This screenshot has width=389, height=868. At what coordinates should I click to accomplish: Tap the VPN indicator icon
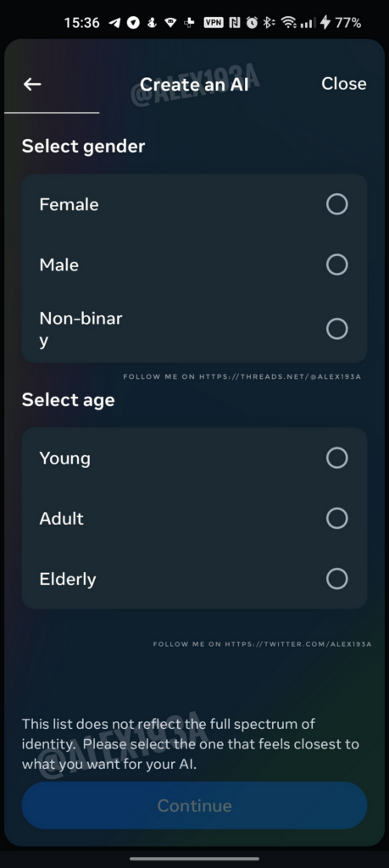pos(214,23)
